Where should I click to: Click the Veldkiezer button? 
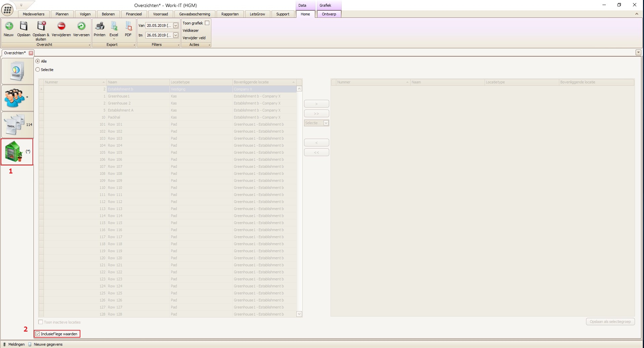point(191,30)
